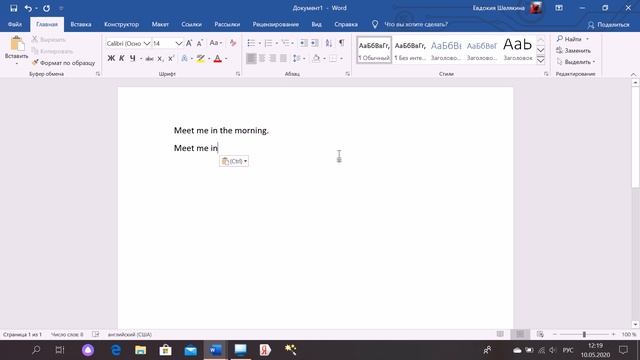
Task: Save the document with the floppy icon
Action: coord(13,8)
